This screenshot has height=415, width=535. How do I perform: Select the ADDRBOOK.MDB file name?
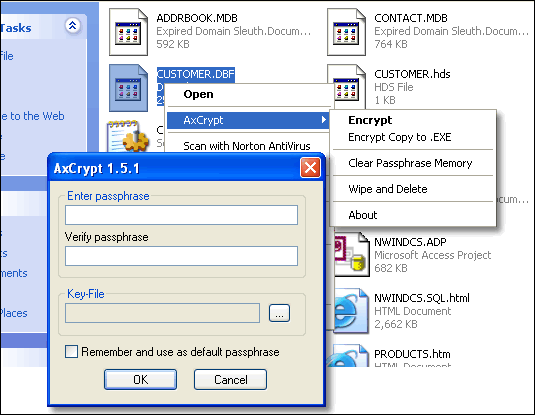coord(197,18)
